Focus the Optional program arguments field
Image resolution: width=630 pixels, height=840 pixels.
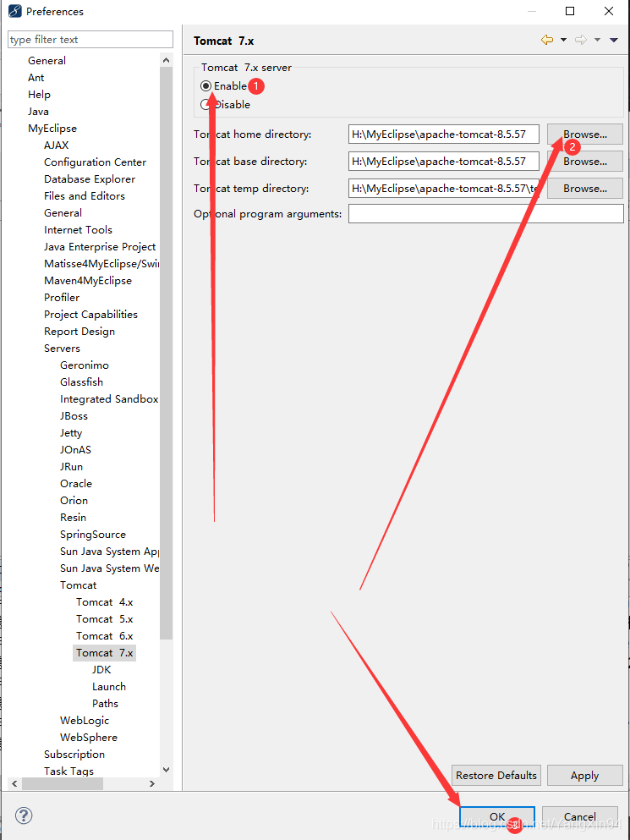[486, 214]
